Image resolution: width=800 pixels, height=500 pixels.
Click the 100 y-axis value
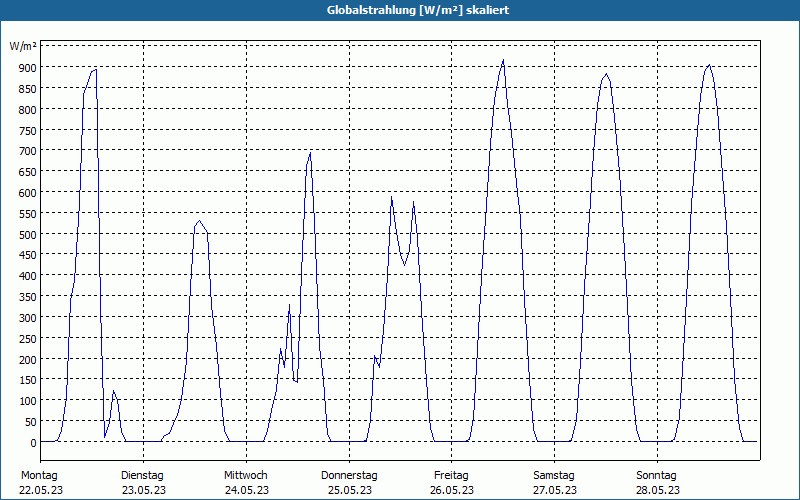pos(28,401)
